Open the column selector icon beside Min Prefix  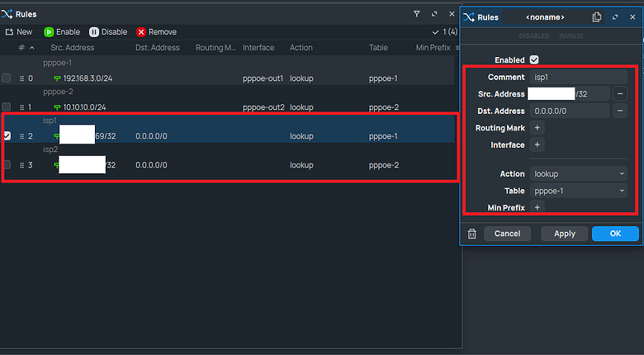point(457,48)
